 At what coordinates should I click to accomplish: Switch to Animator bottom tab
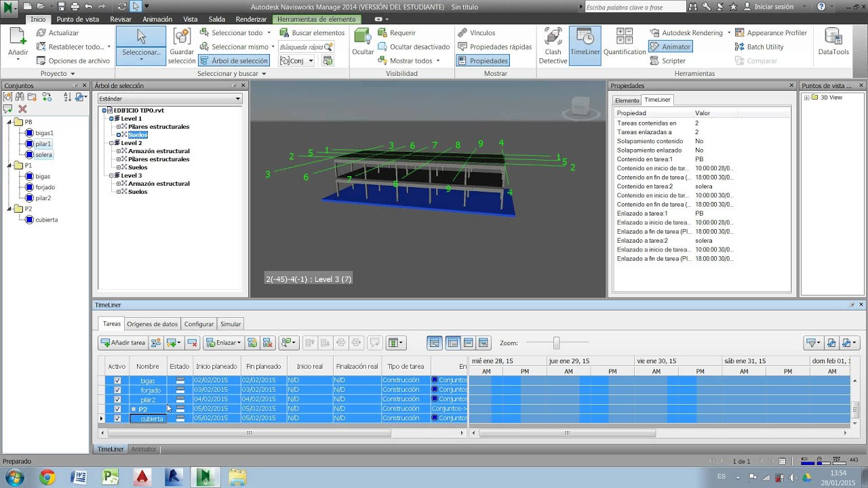point(143,449)
